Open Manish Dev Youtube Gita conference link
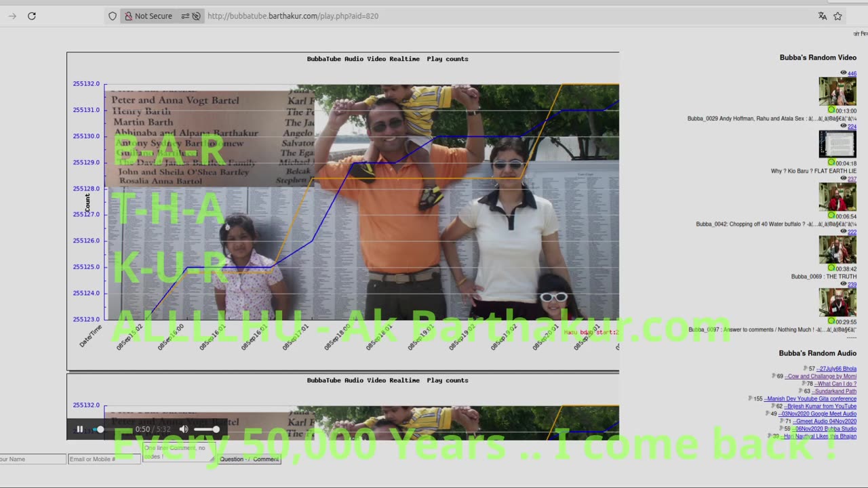The height and width of the screenshot is (488, 868). coord(810,399)
